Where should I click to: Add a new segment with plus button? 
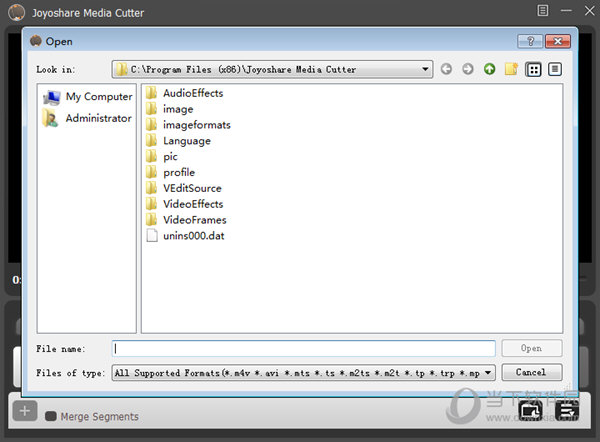click(x=26, y=410)
